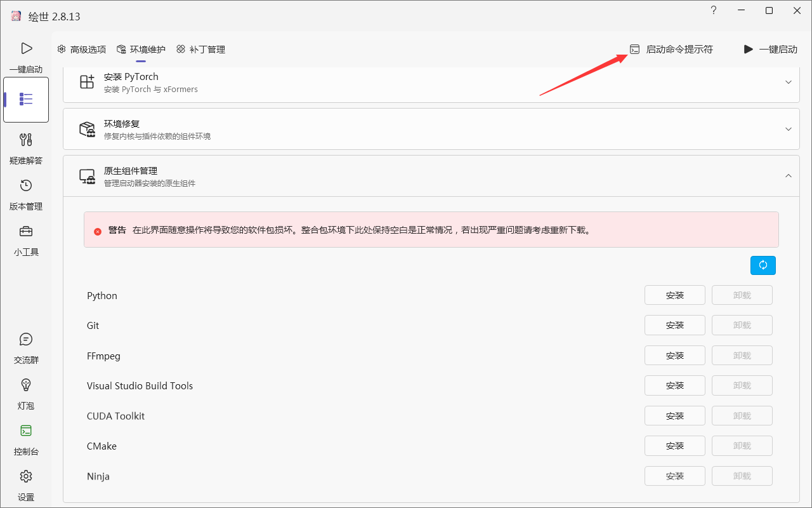
Task: Click the 灯泡 lightbulb sidebar icon
Action: (x=26, y=385)
